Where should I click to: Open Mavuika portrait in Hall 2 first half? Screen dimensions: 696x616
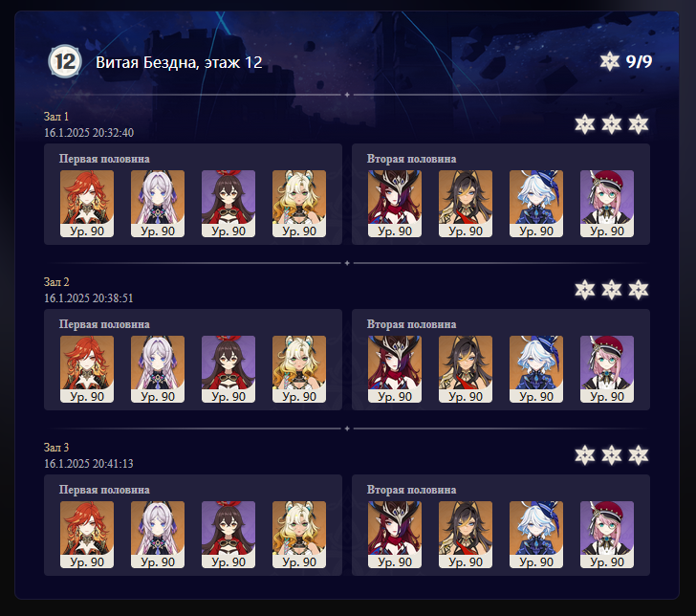[x=87, y=369]
